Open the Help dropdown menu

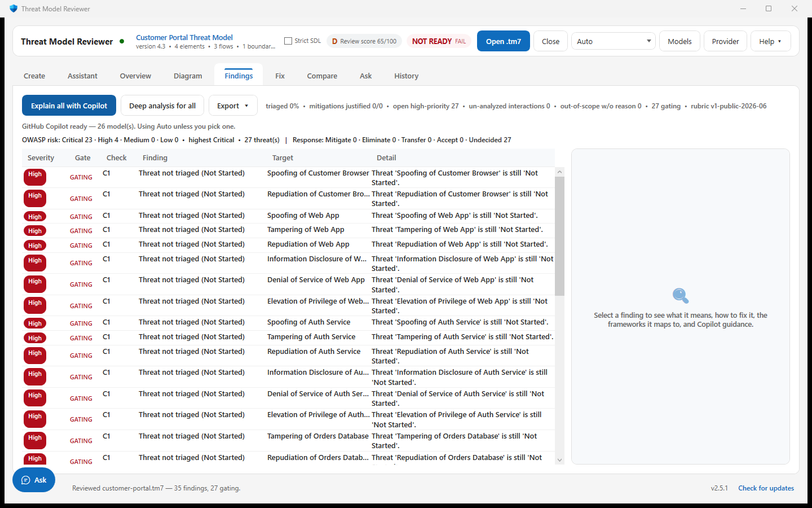(x=770, y=41)
